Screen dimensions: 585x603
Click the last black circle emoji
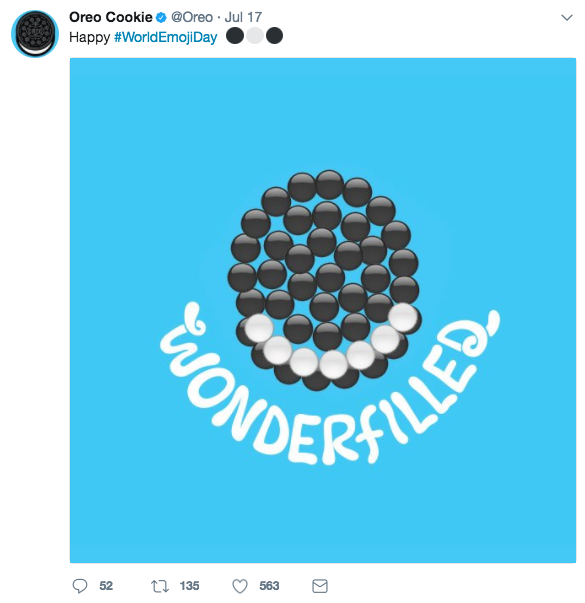[274, 36]
